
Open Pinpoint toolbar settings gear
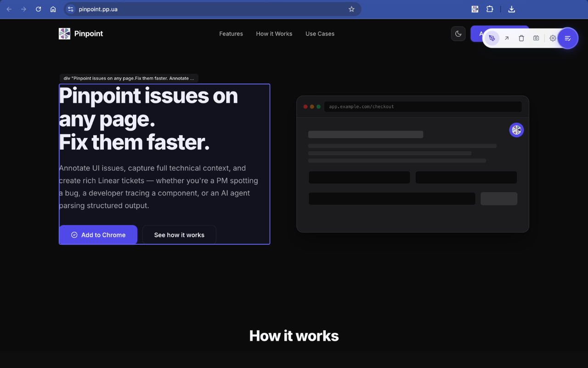pyautogui.click(x=553, y=38)
